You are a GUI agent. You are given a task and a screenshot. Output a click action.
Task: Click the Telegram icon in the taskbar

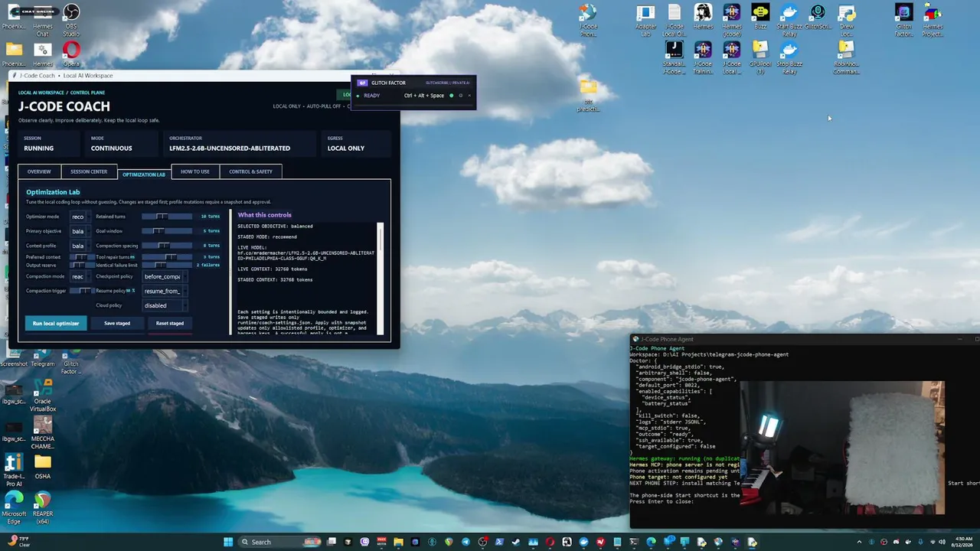tap(465, 542)
